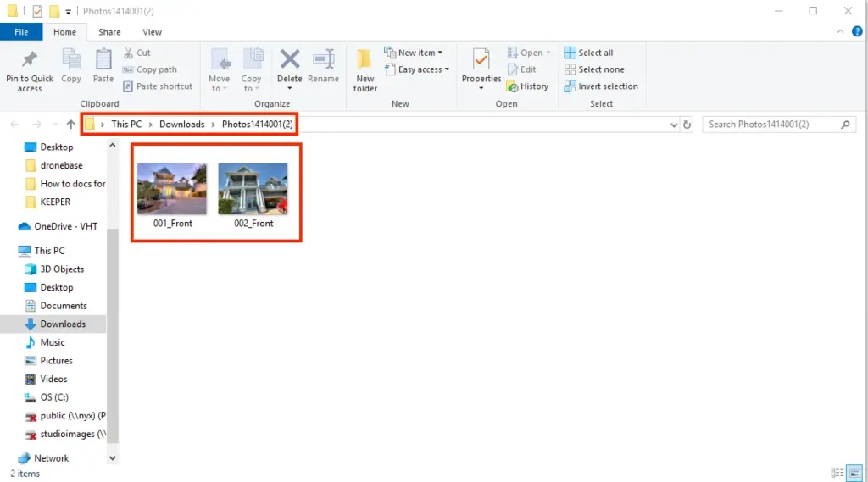Open address bar history dropdown

point(674,125)
